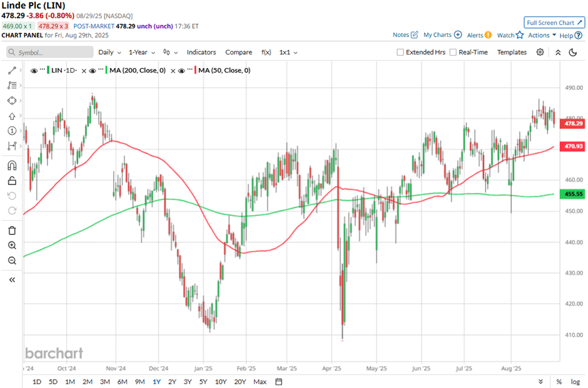Open LIN series options ellipsis
588x388 pixels.
[42, 69]
